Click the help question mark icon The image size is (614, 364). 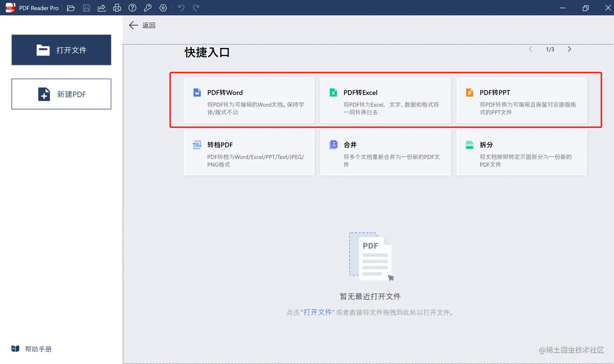click(132, 8)
